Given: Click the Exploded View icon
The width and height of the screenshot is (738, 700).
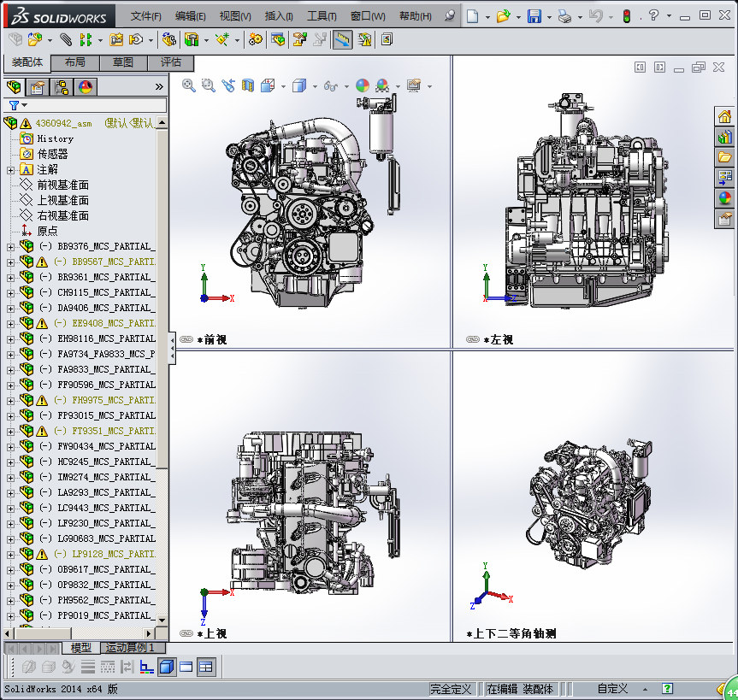Looking at the screenshot, I should click(300, 39).
